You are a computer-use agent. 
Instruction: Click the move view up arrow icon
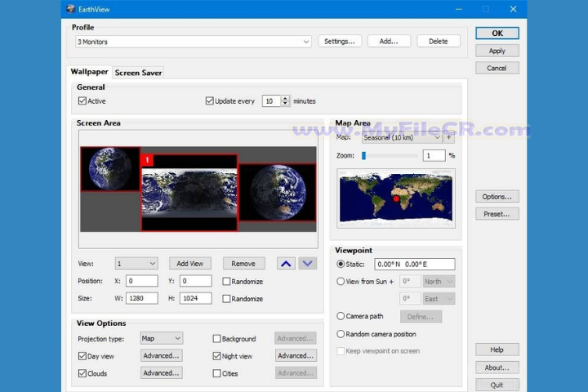coord(286,264)
